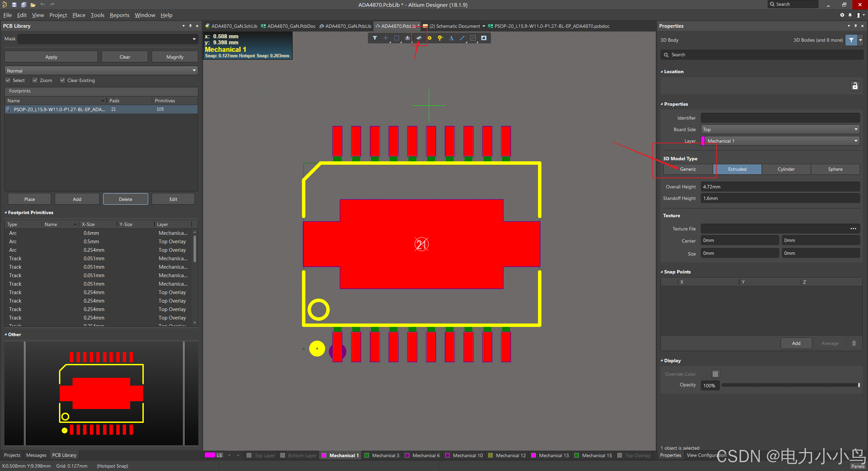
Task: Collapse the Location section
Action: [x=662, y=71]
